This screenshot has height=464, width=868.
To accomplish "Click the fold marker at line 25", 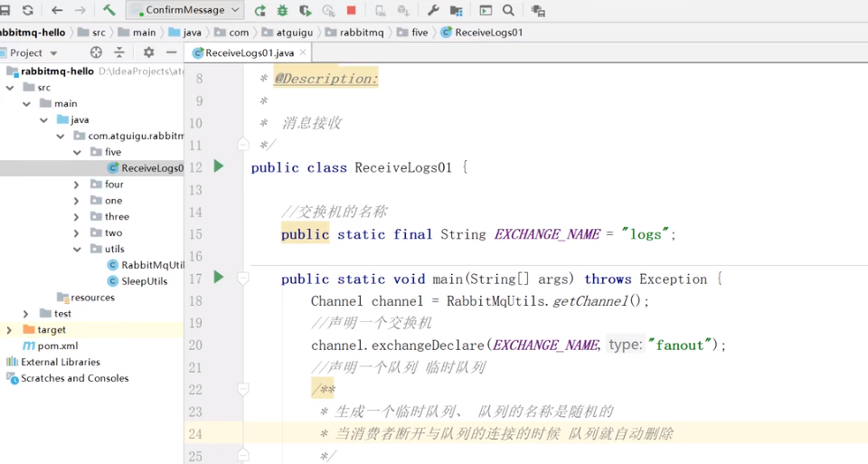I will pyautogui.click(x=243, y=455).
